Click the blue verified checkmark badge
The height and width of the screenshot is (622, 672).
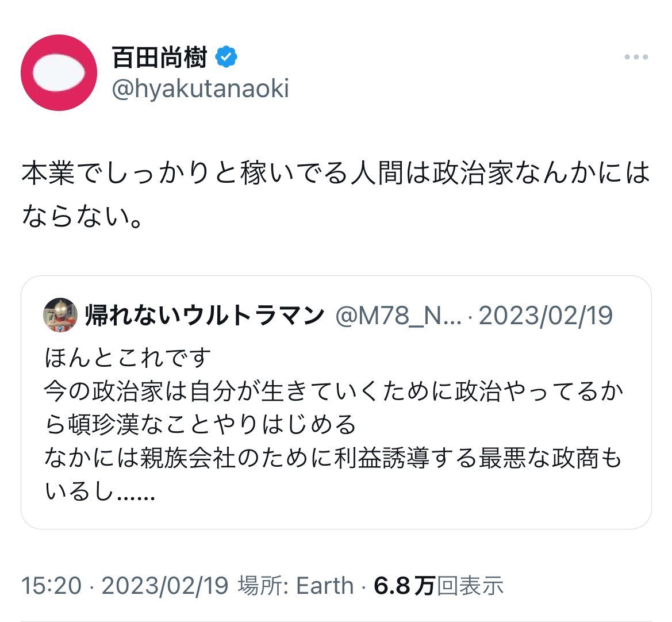(x=226, y=57)
